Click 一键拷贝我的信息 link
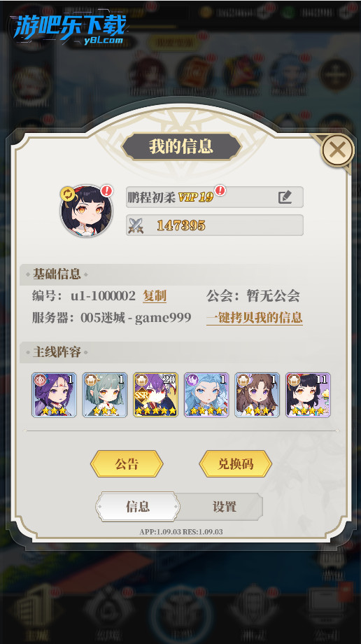 254,318
